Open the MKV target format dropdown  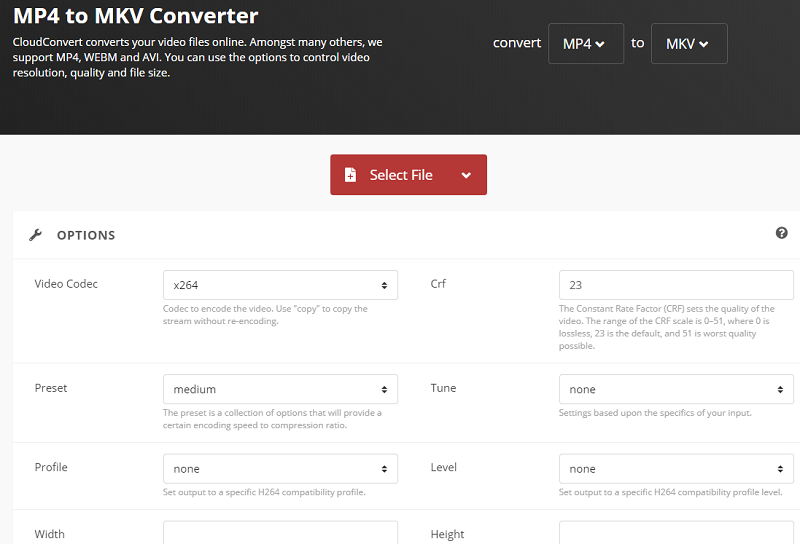pyautogui.click(x=688, y=44)
